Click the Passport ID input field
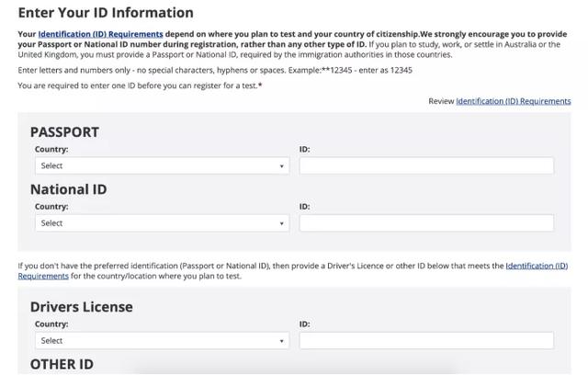This screenshot has height=375, width=588. pyautogui.click(x=426, y=166)
